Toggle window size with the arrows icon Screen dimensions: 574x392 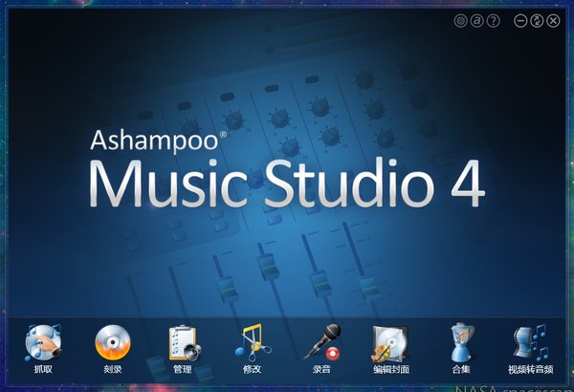coord(537,21)
